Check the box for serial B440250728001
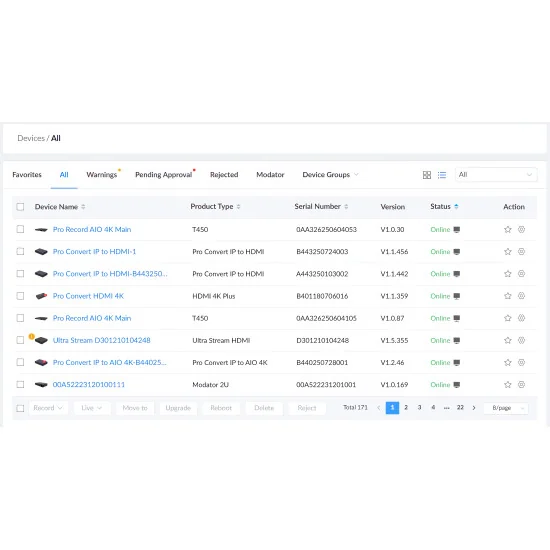The height and width of the screenshot is (550, 550). 20,362
